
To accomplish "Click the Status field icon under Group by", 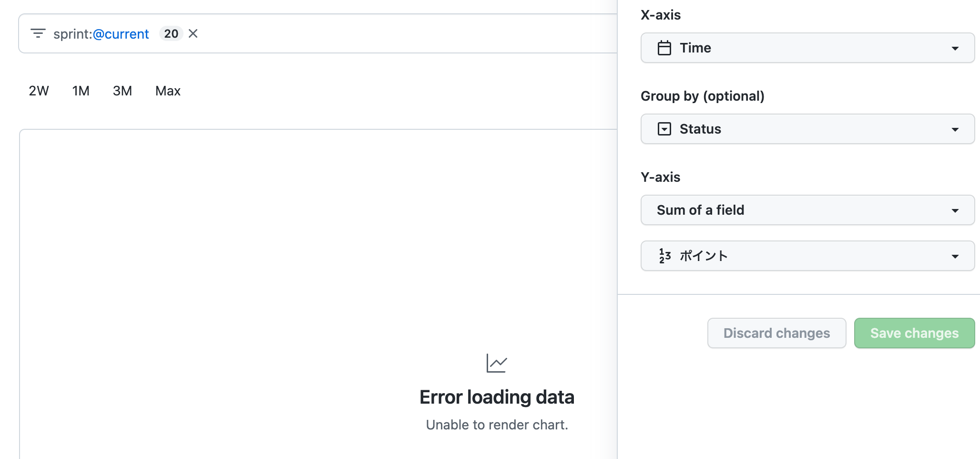I will tap(664, 129).
